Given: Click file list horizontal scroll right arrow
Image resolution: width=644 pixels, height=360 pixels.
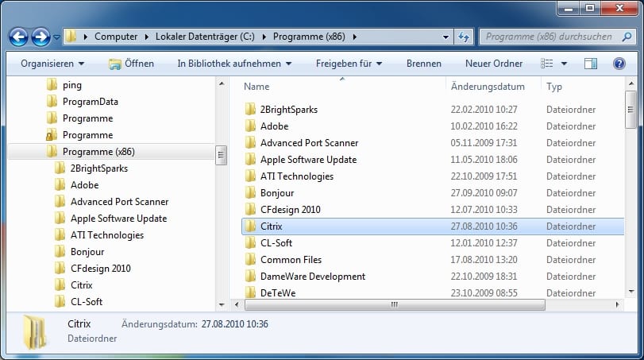Looking at the screenshot, I should coord(617,304).
